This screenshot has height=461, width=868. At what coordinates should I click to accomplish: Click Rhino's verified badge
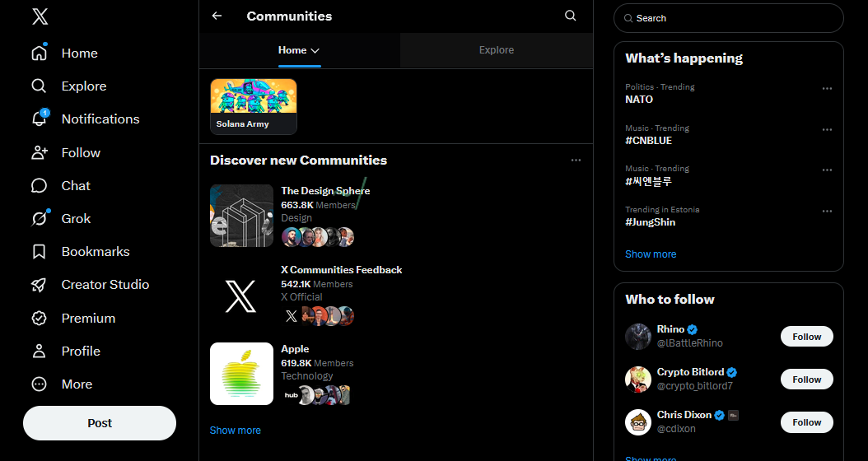coord(693,329)
